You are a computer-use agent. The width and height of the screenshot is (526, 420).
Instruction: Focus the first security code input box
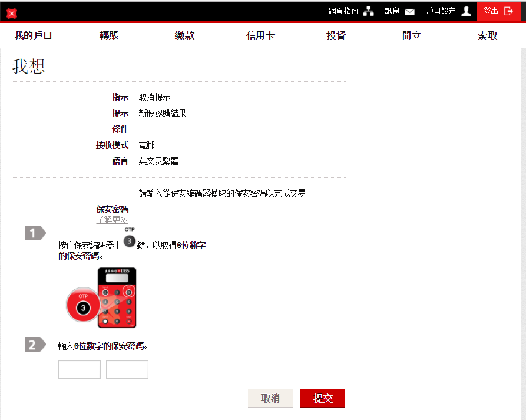[80, 369]
